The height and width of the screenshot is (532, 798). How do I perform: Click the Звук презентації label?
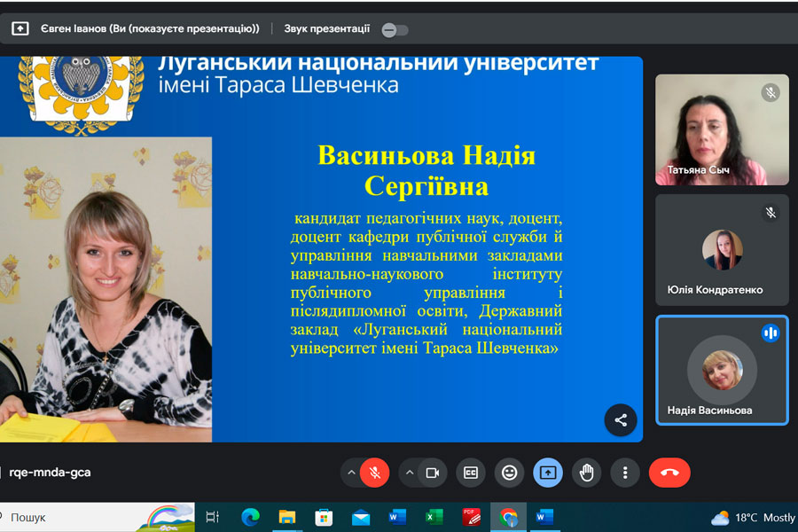coord(326,29)
